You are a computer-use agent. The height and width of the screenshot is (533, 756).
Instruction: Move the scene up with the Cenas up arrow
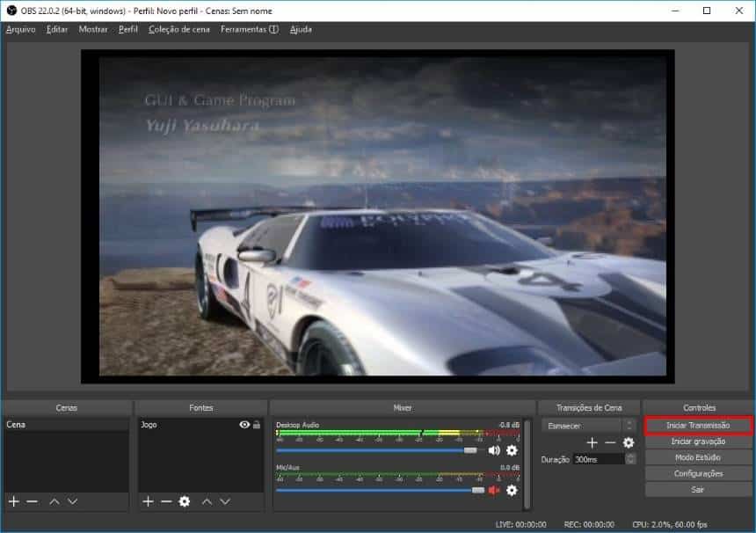pyautogui.click(x=55, y=501)
